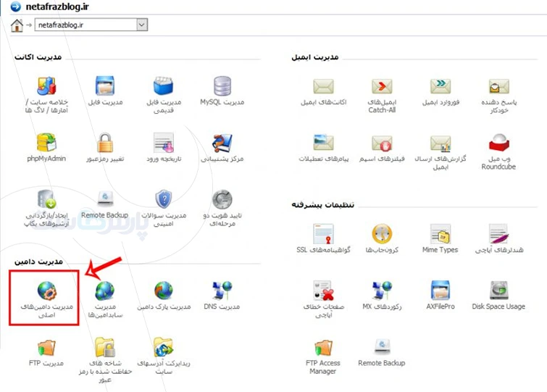This screenshot has width=547, height=392.
Task: Open Cron Jobs (کرون‌جاب‌ها) clock icon
Action: (382, 233)
